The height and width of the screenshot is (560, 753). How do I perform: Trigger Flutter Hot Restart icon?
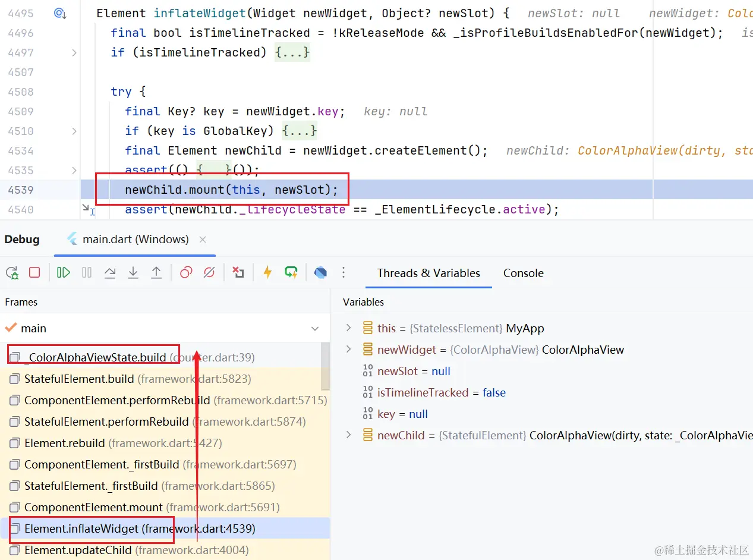point(291,272)
